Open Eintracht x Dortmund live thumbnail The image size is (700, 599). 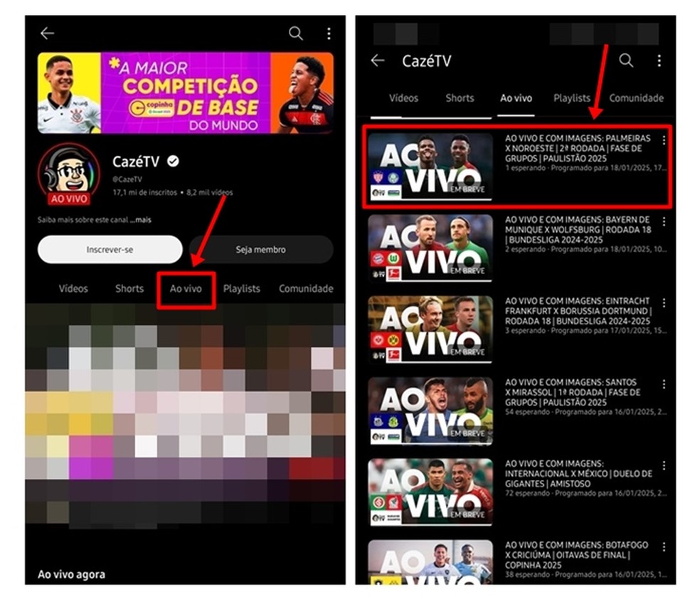click(x=430, y=329)
